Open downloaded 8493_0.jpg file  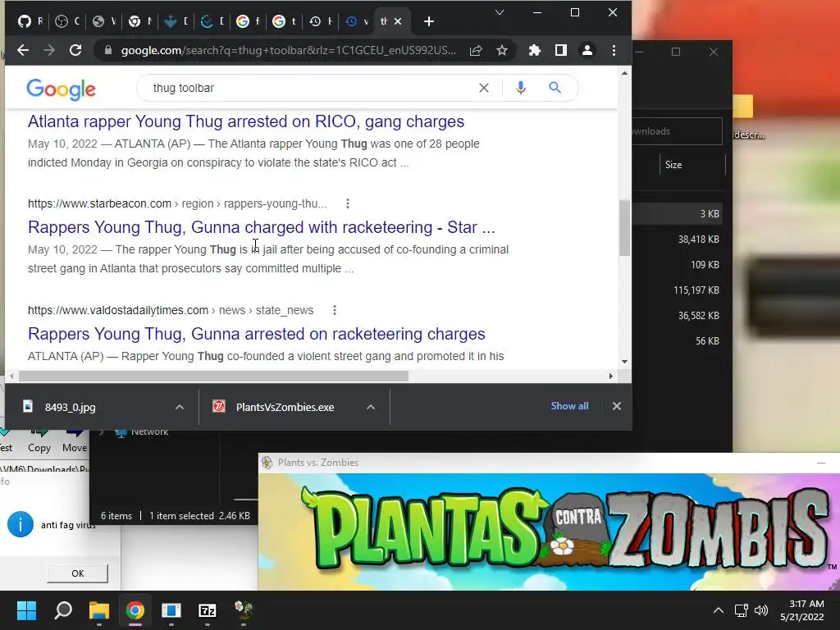[x=71, y=407]
